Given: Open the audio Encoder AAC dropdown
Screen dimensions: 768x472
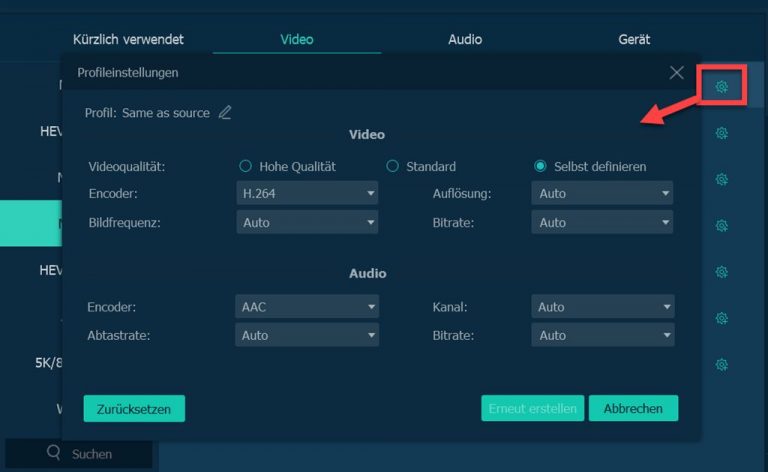Looking at the screenshot, I should point(307,307).
